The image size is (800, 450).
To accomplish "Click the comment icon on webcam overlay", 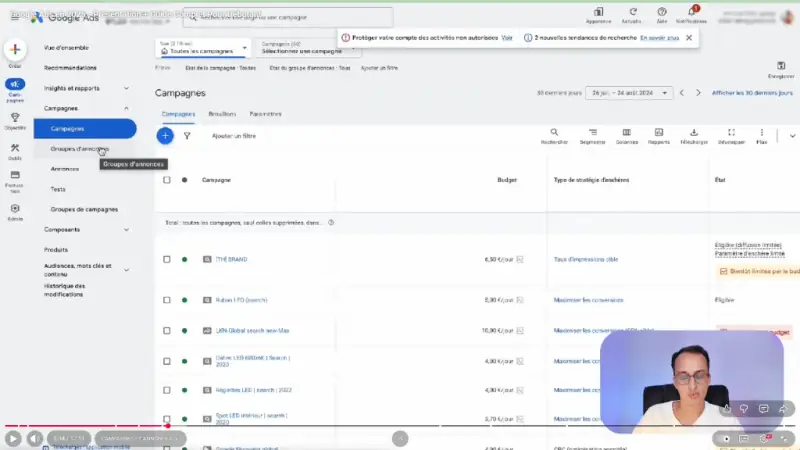I will (x=764, y=409).
